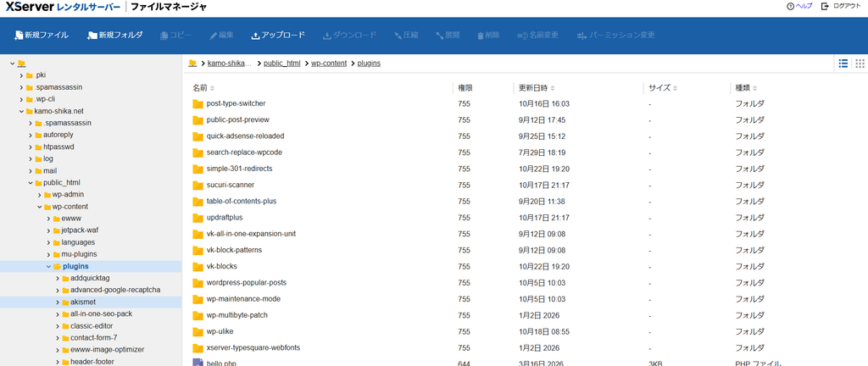Screen dimensions: 868x366
Task: Collapse the public_html tree node
Action: click(31, 183)
